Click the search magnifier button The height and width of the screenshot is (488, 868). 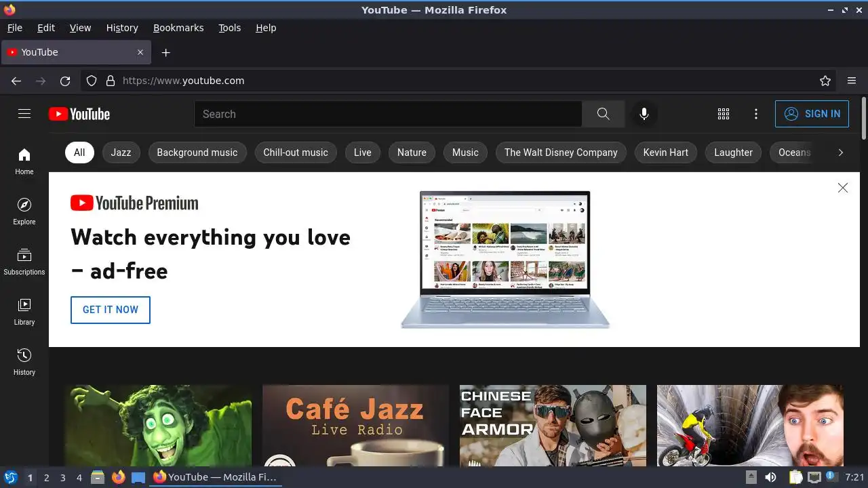tap(603, 114)
